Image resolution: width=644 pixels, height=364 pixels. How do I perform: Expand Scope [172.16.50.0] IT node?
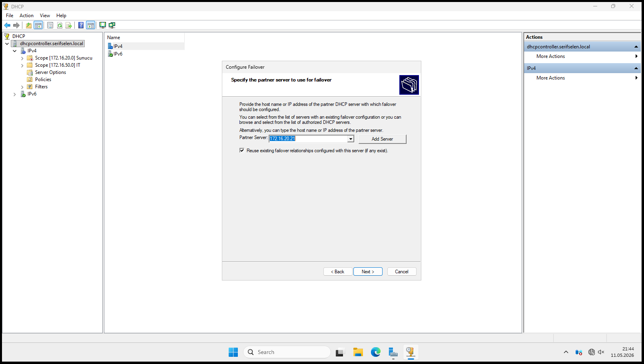tap(22, 66)
